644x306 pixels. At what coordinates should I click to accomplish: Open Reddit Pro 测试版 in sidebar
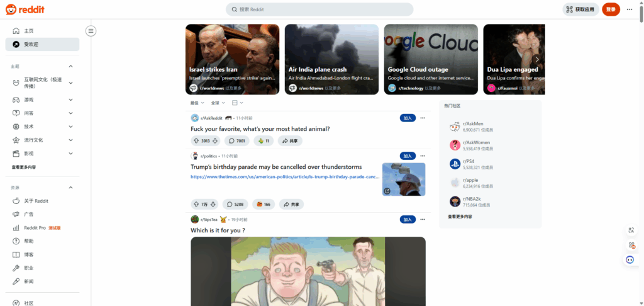coord(42,227)
